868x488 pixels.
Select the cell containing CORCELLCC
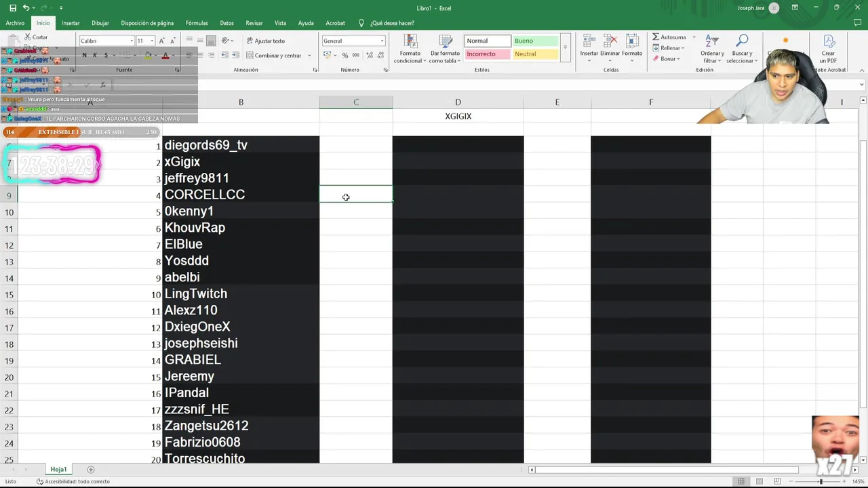tap(241, 195)
